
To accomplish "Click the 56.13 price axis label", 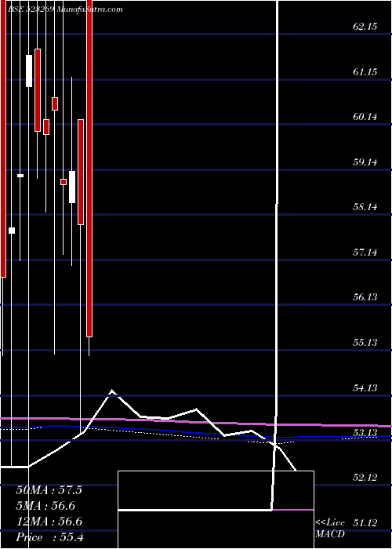I will click(365, 297).
